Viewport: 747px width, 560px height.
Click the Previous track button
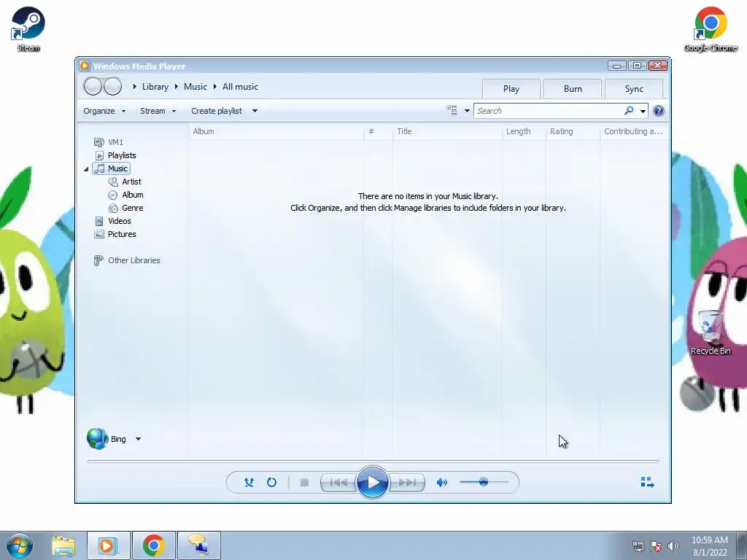pos(338,483)
